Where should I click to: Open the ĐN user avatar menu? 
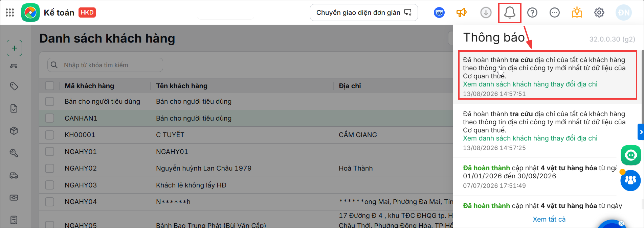(624, 13)
